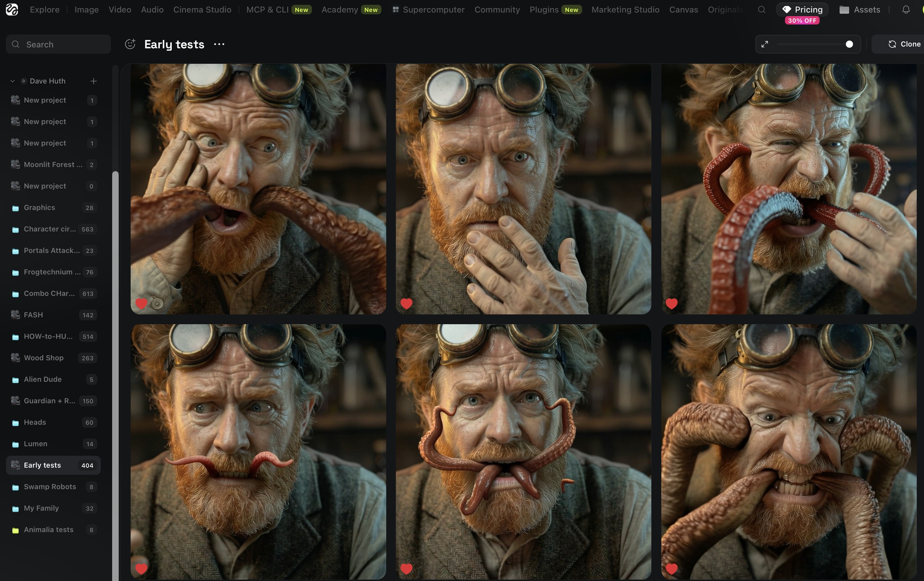This screenshot has width=924, height=581.
Task: Go to the Community tab
Action: [x=497, y=10]
